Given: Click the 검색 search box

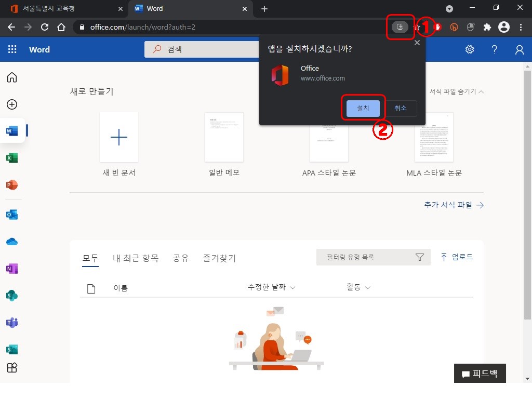Looking at the screenshot, I should pos(202,49).
